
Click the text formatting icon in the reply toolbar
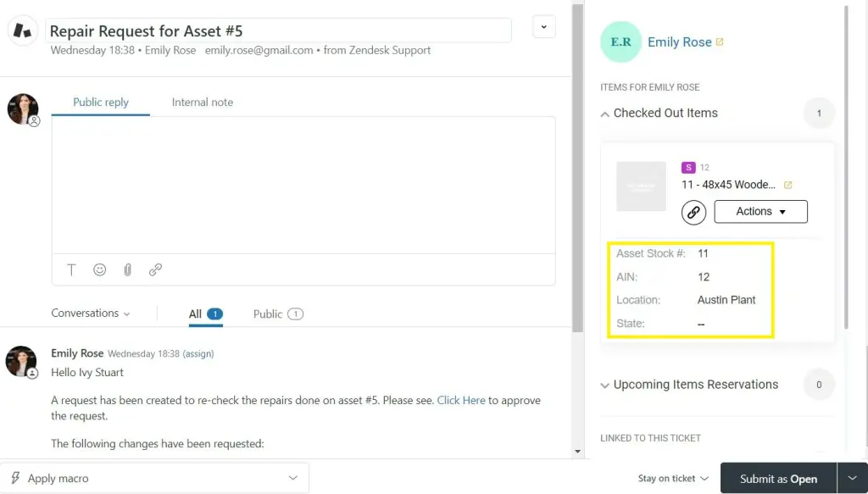pyautogui.click(x=71, y=269)
